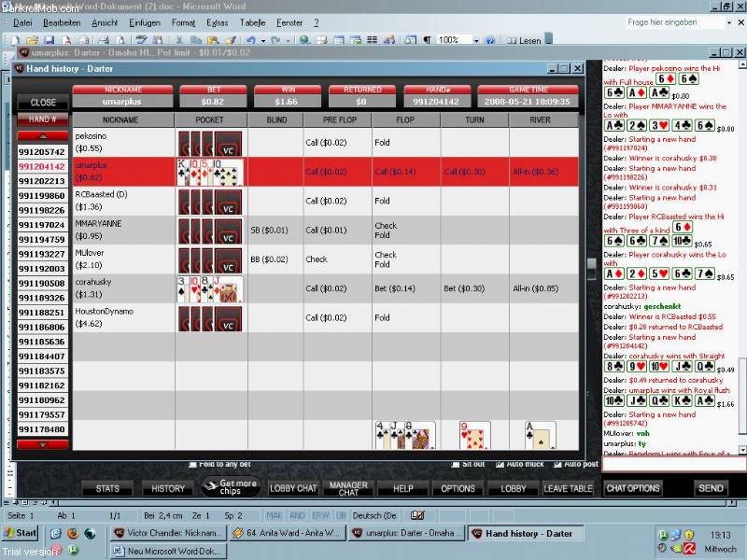Switch to 'Victor Chandler: Nicknam...' taskbar window
747x560 pixels.
point(168,533)
